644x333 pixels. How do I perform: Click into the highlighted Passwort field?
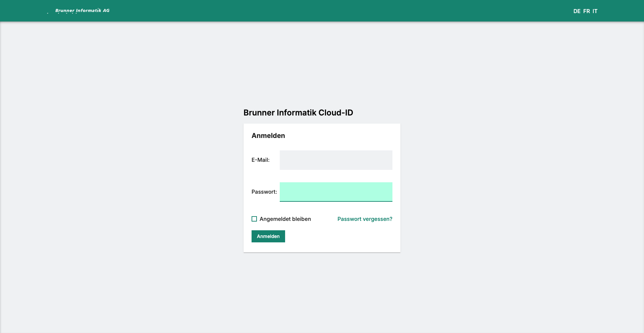(x=336, y=191)
